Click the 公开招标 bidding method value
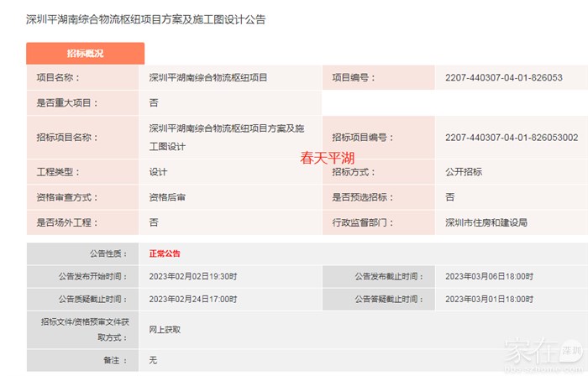The width and height of the screenshot is (588, 376). pyautogui.click(x=464, y=172)
